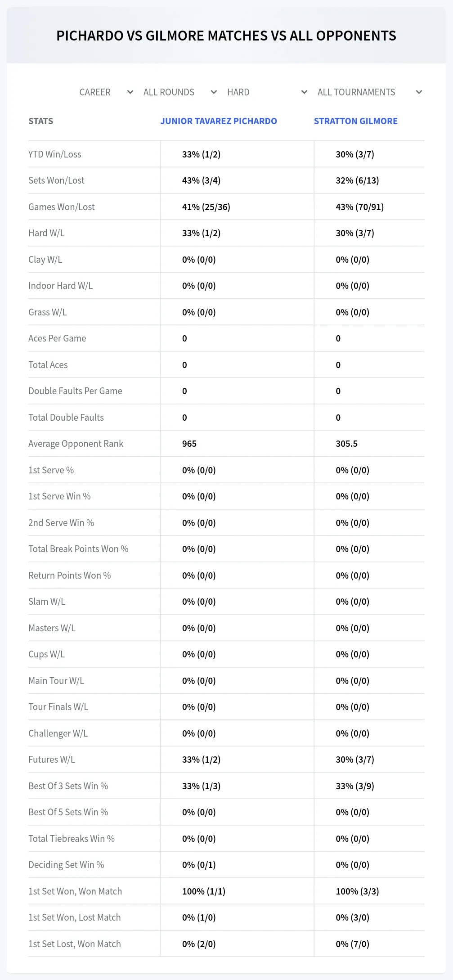This screenshot has height=980, width=453.
Task: Click the chevron beside ALL TOURNAMENTS
Action: pyautogui.click(x=419, y=92)
